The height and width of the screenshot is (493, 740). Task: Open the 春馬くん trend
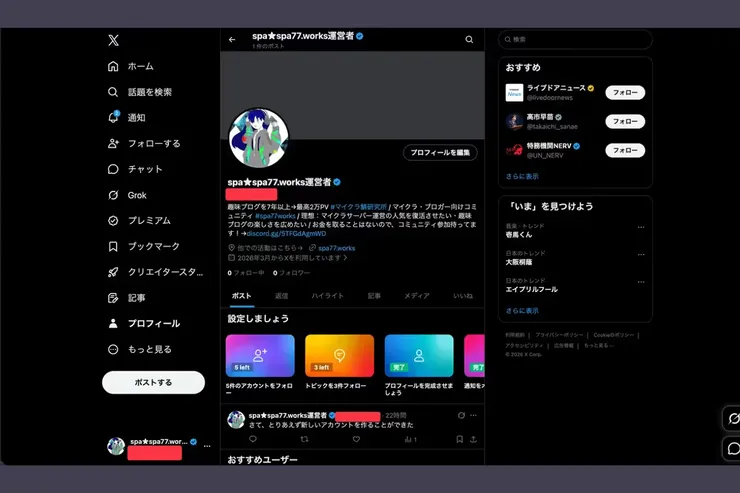point(519,234)
